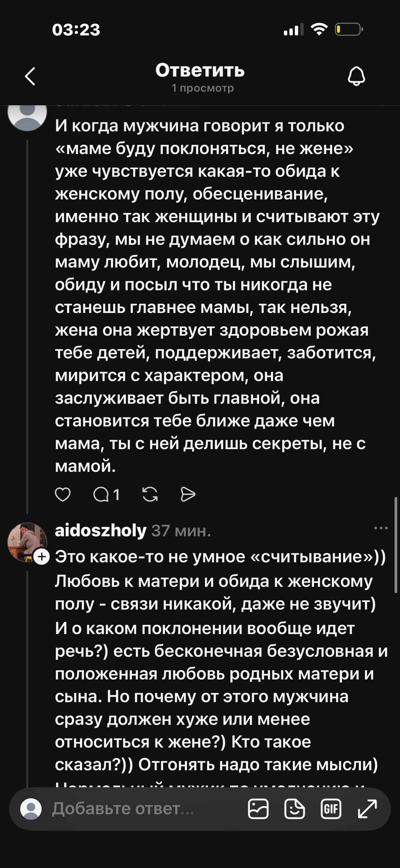The height and width of the screenshot is (868, 400).
Task: Tap aidoszholy's profile photo
Action: [27, 542]
